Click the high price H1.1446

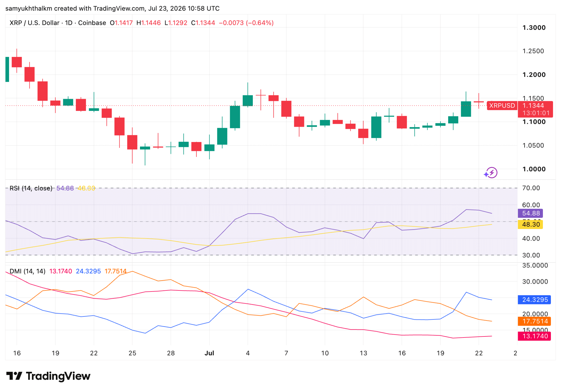pos(148,23)
